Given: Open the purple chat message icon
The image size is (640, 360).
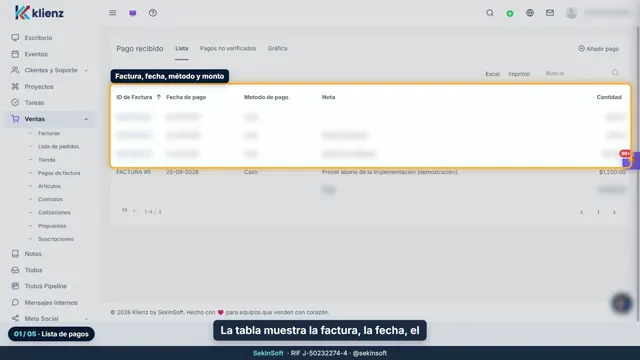Looking at the screenshot, I should tap(133, 13).
